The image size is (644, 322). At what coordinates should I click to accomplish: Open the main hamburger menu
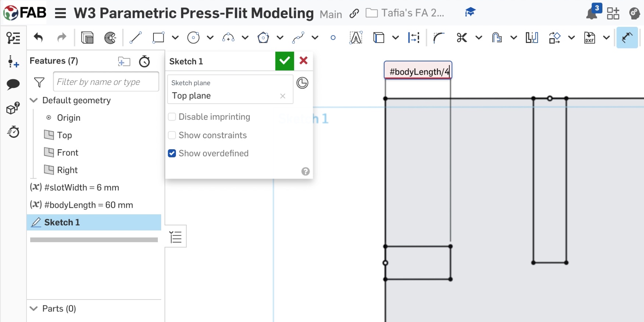pos(60,14)
